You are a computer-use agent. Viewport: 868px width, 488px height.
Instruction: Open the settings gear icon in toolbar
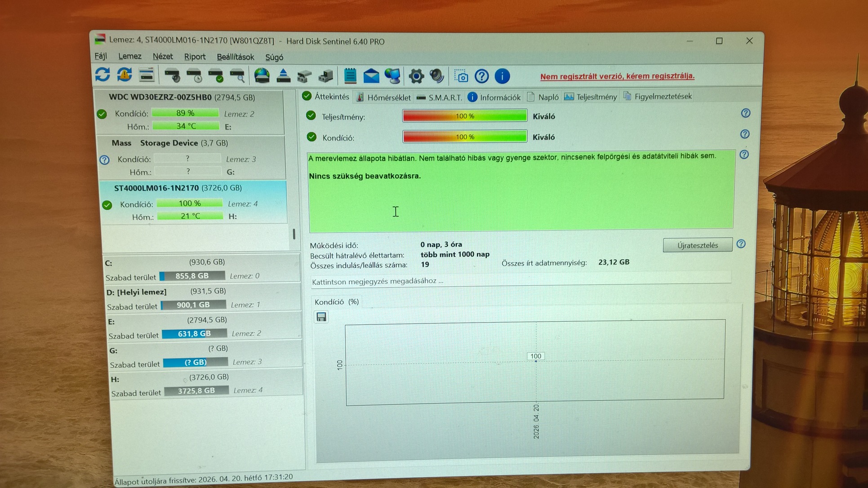tap(416, 76)
